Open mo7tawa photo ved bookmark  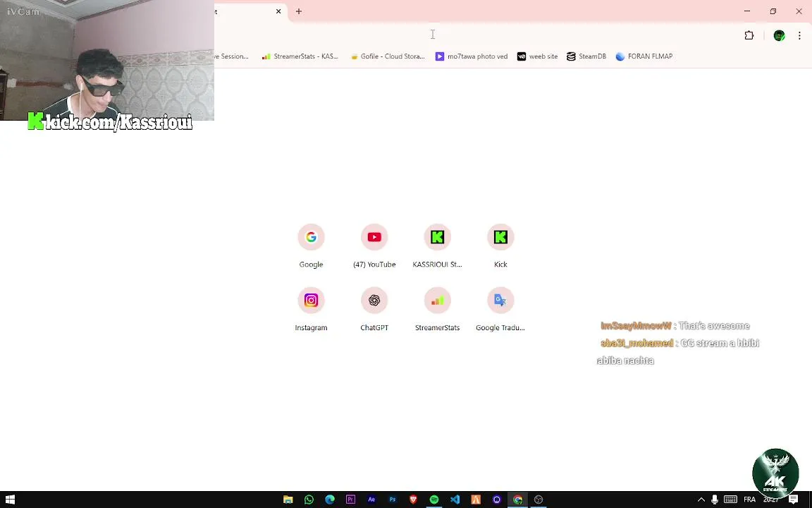pos(472,56)
